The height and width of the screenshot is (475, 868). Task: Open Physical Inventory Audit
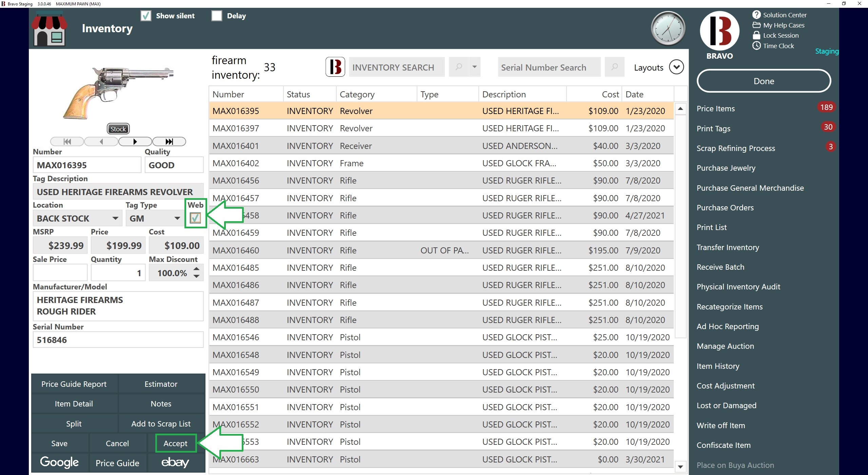point(738,287)
